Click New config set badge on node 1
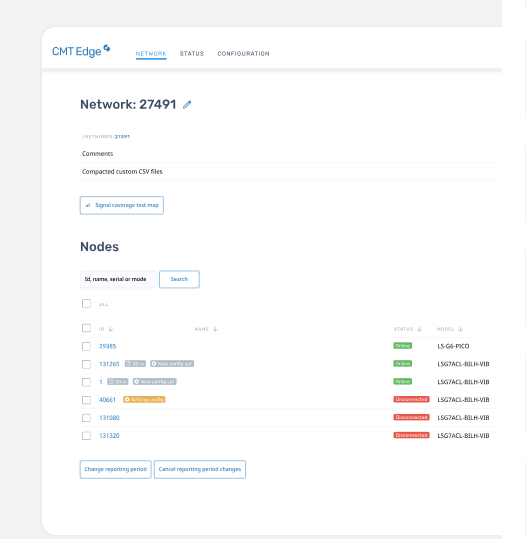The height and width of the screenshot is (539, 526). (155, 382)
